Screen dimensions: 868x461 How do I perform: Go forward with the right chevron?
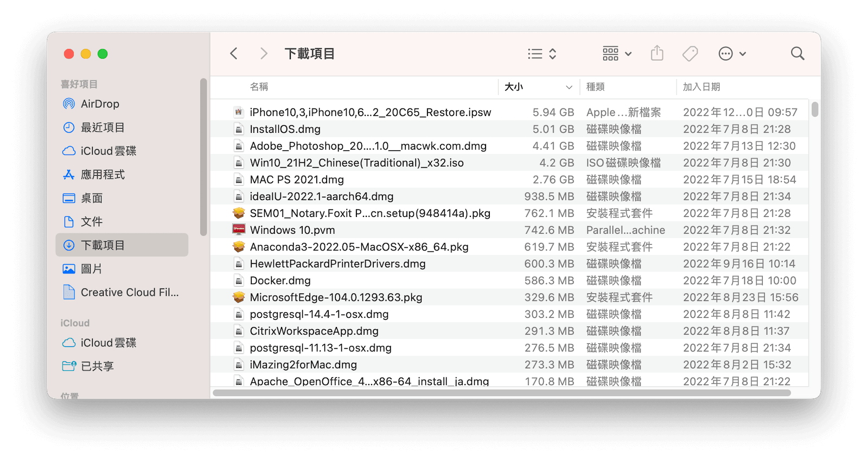coord(264,54)
